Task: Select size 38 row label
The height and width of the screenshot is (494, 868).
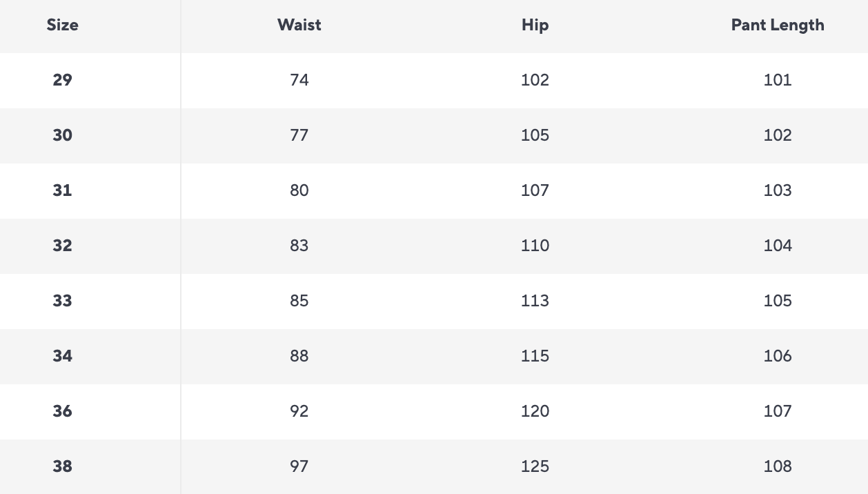Action: click(x=62, y=466)
